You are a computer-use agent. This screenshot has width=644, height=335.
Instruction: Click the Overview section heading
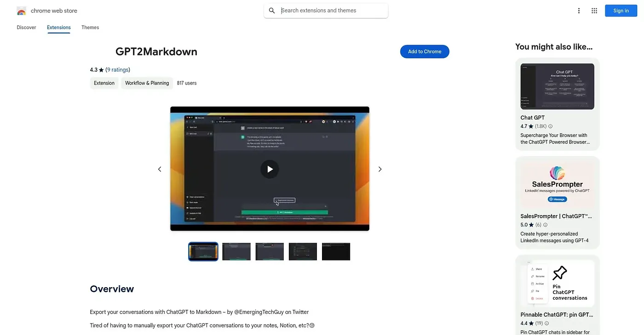112,289
